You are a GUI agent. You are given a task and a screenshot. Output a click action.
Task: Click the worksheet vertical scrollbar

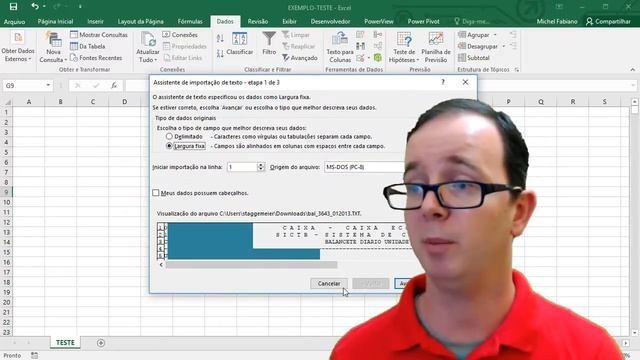pyautogui.click(x=634, y=216)
